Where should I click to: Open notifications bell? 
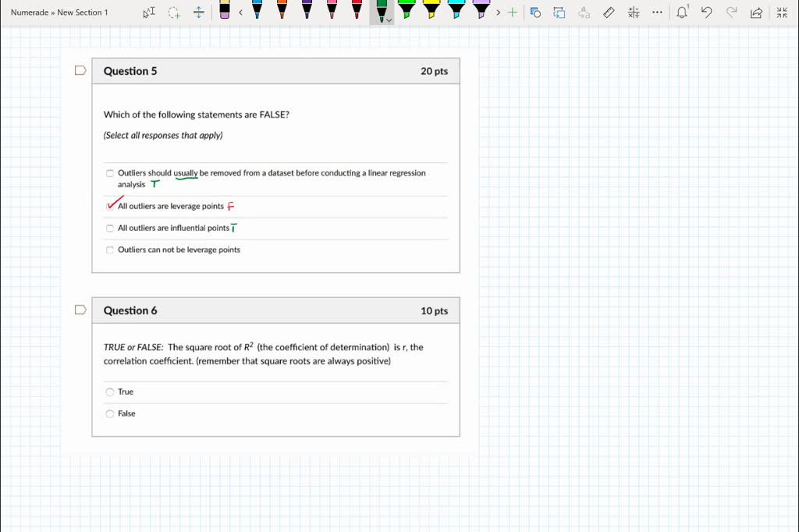[682, 12]
